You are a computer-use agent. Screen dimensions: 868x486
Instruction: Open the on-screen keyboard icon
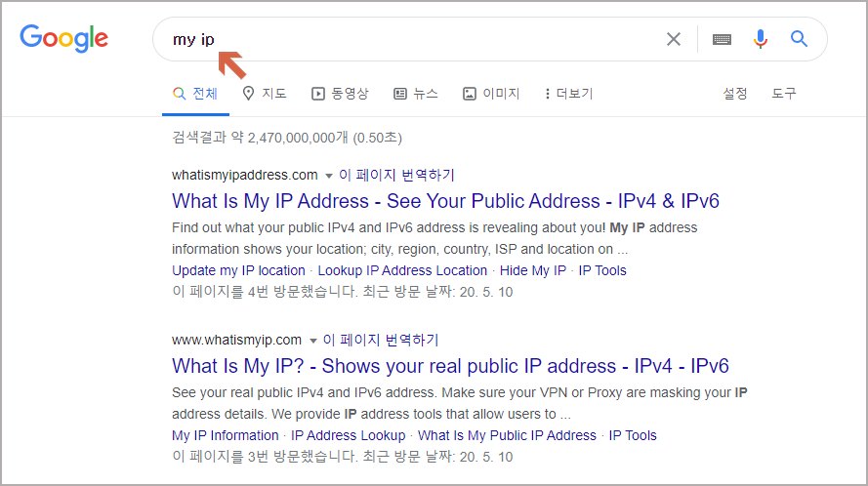pyautogui.click(x=722, y=39)
